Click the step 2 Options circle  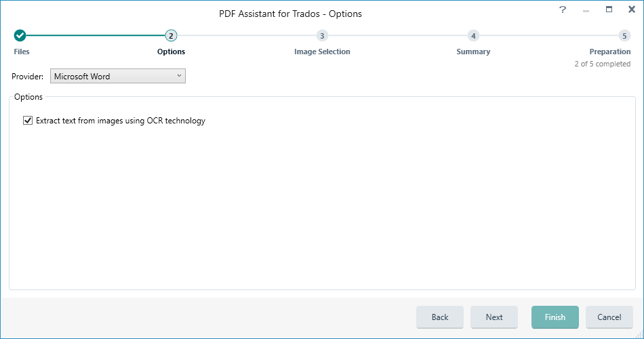(171, 36)
